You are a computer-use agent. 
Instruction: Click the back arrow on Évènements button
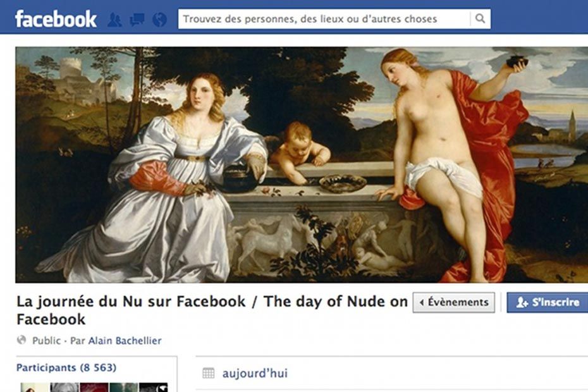(422, 302)
